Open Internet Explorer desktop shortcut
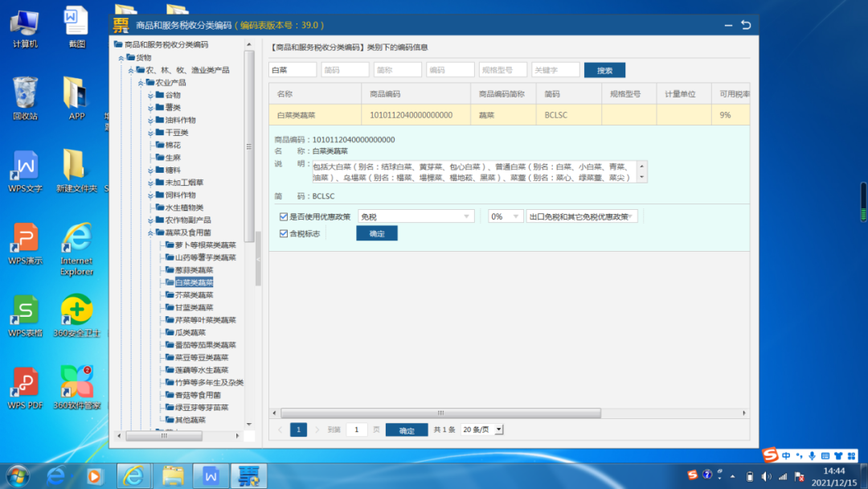Viewport: 868px width, 489px height. click(x=76, y=249)
